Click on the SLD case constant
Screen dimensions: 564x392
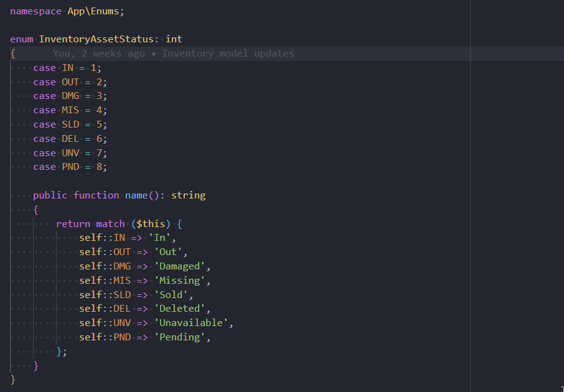point(70,124)
